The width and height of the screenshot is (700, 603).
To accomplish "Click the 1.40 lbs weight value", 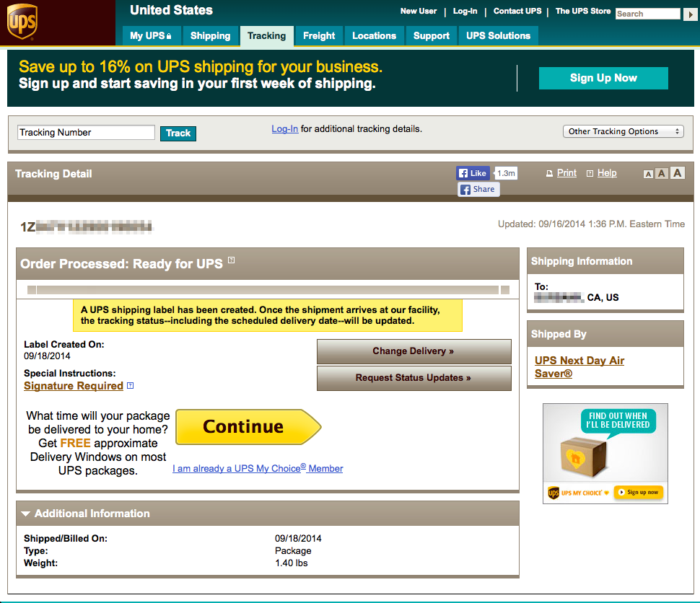I will [x=291, y=563].
